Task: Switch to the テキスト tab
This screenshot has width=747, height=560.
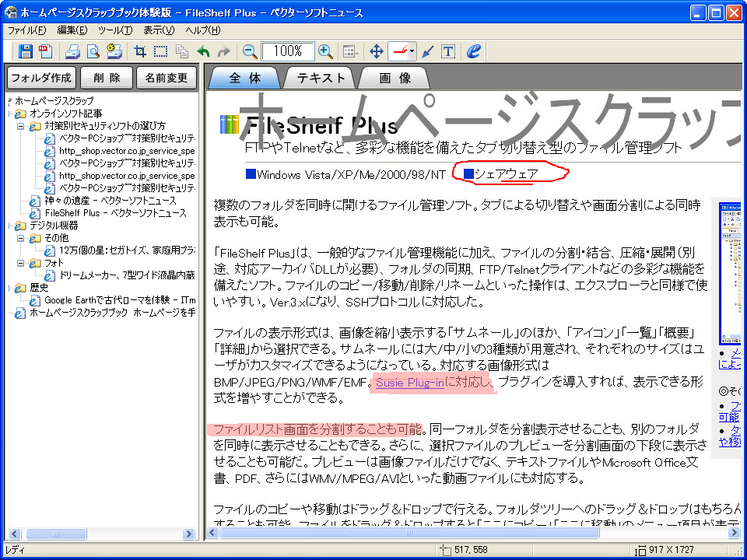Action: (321, 78)
